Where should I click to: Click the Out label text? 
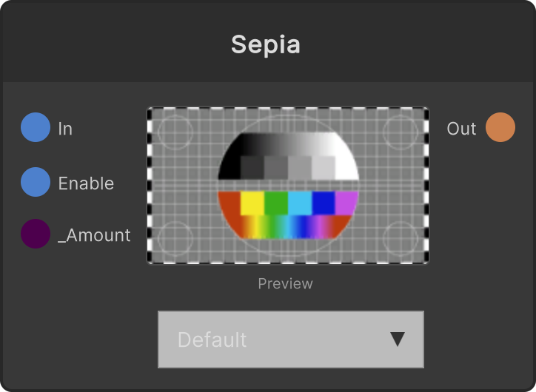point(461,129)
